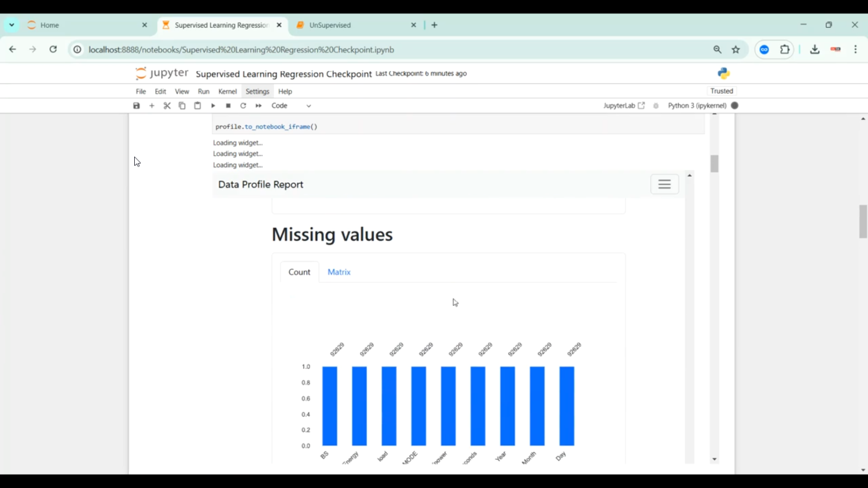
Task: Click the kernel status circle indicator
Action: point(735,106)
